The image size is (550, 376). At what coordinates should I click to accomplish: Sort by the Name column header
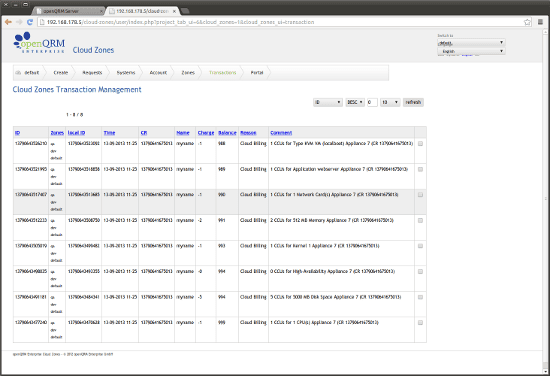(183, 133)
